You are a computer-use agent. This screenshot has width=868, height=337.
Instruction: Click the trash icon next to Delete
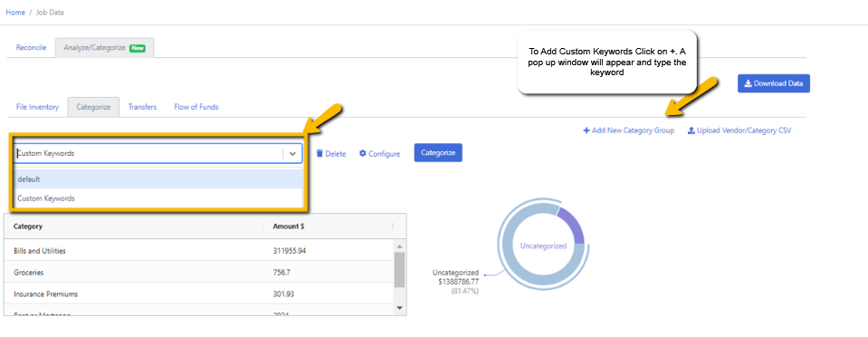point(320,153)
